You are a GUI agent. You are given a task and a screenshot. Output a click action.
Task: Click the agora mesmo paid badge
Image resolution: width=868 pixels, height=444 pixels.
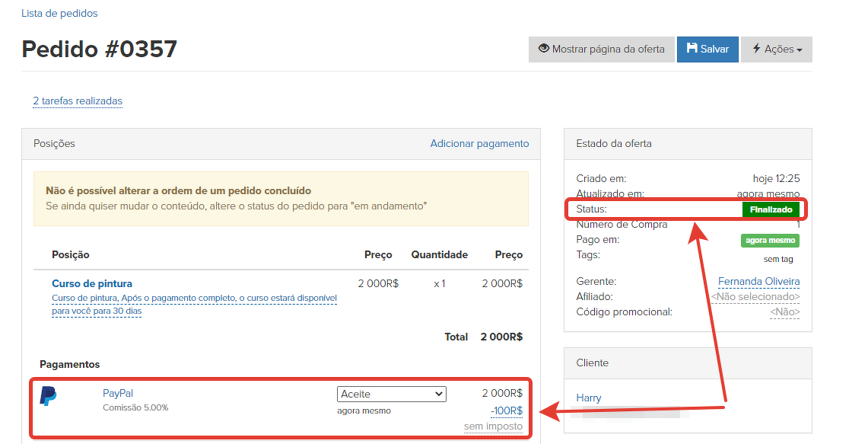coord(770,241)
